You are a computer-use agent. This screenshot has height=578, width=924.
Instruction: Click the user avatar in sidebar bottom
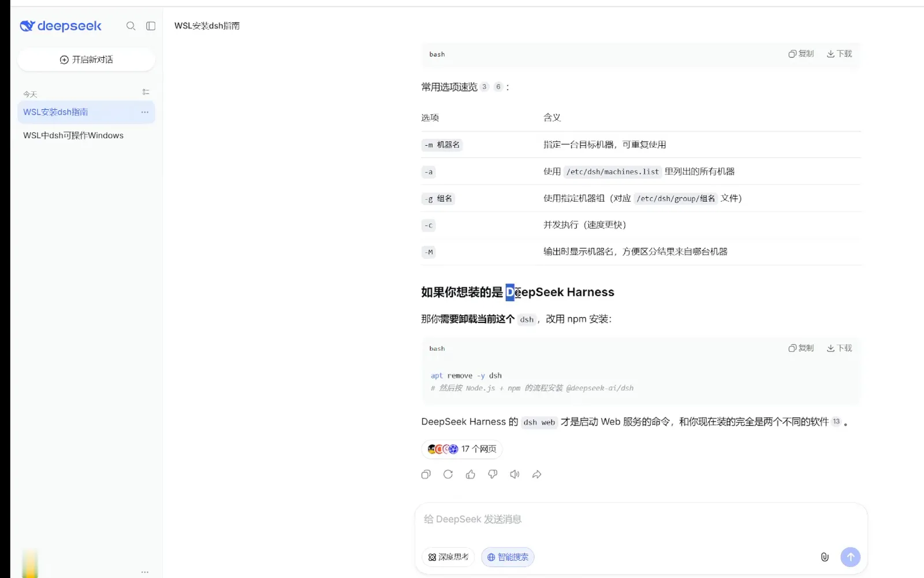[x=30, y=564]
